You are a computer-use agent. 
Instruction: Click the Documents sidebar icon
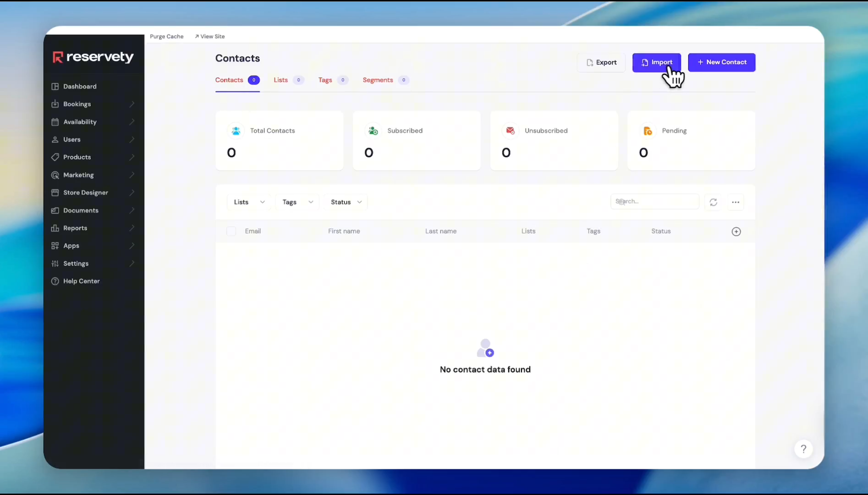(x=55, y=210)
